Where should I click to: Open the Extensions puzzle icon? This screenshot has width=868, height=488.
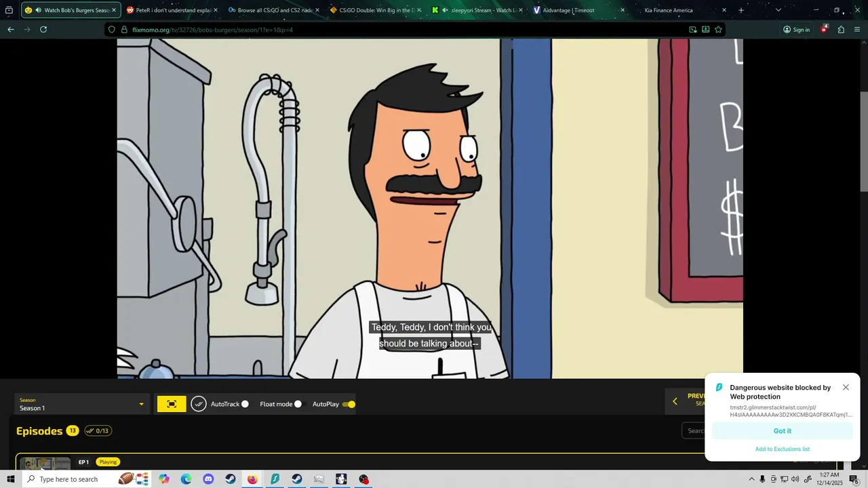[x=841, y=30]
